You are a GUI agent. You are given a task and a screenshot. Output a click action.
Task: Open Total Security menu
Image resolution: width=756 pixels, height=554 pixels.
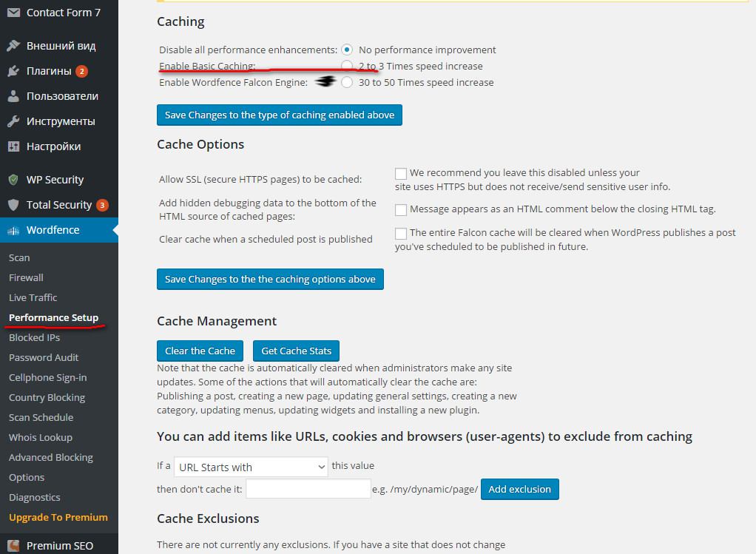click(59, 205)
